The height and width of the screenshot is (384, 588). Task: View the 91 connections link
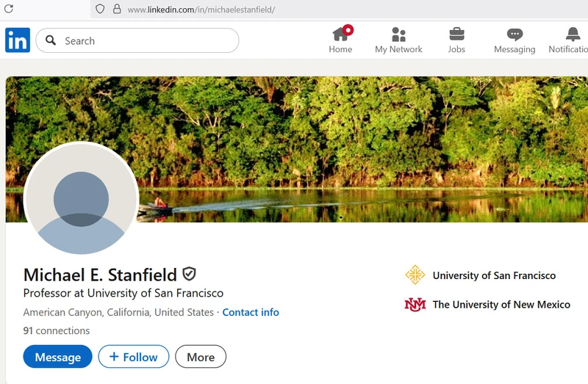[x=57, y=331]
